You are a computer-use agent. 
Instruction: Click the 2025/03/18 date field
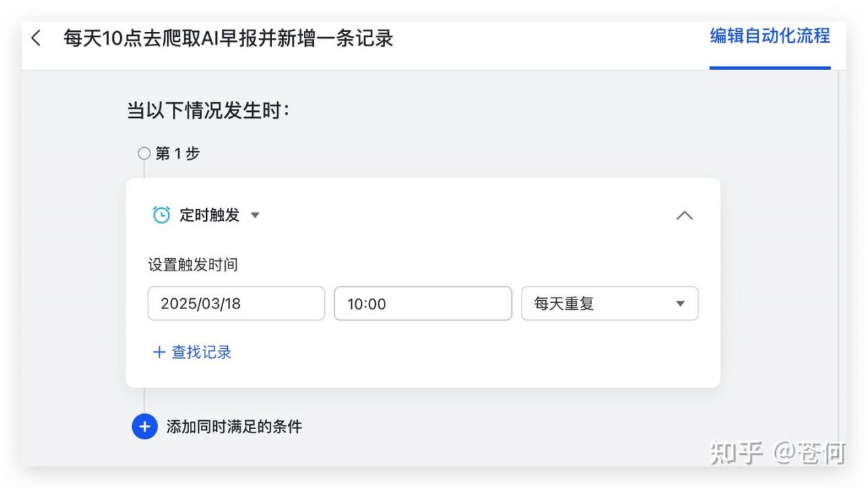click(236, 304)
